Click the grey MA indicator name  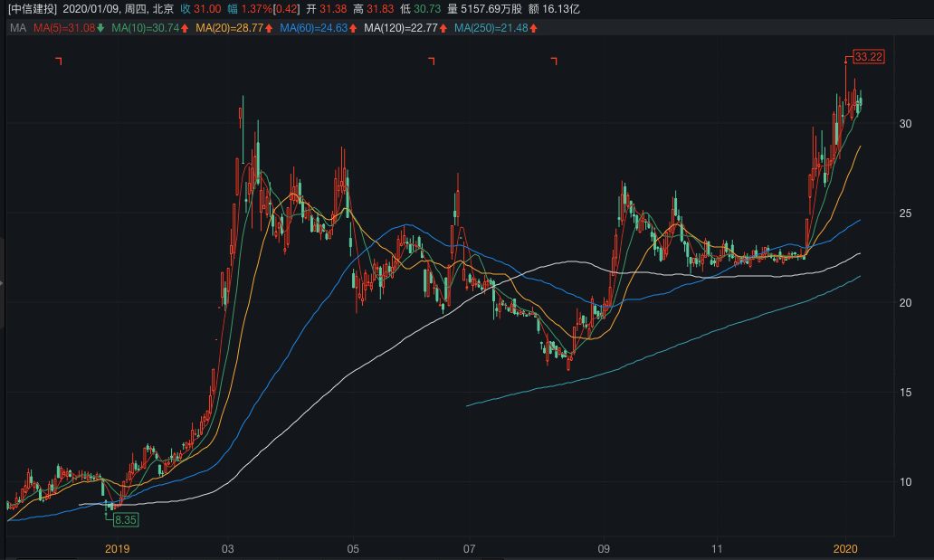(18, 28)
